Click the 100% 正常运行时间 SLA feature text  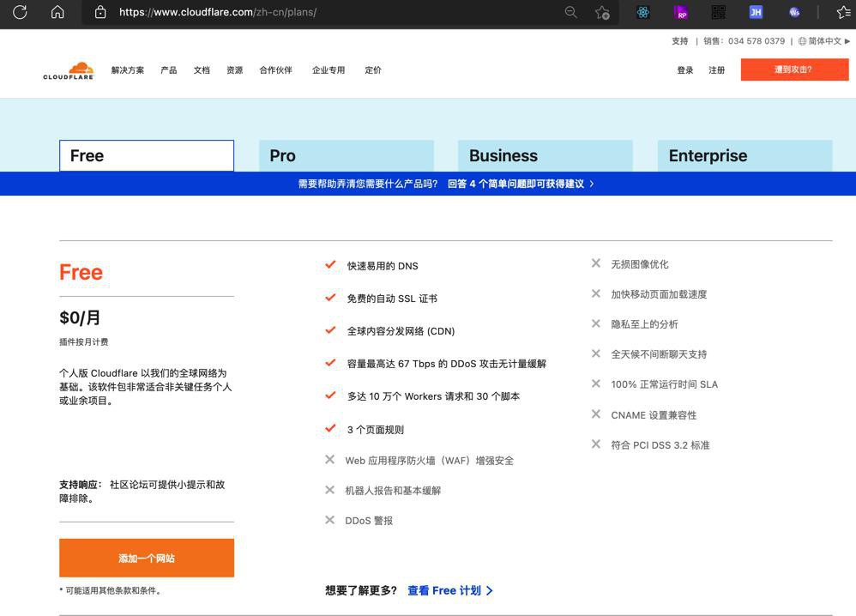665,384
